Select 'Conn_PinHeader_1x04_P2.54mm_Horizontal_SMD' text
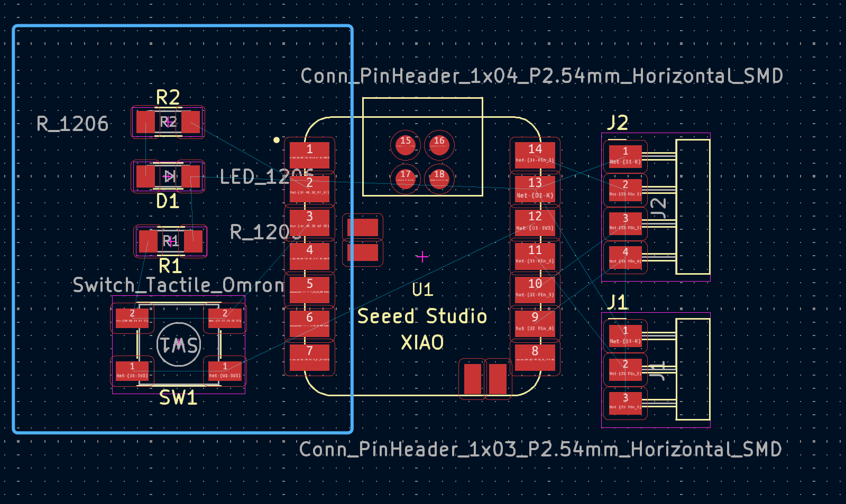This screenshot has height=504, width=846. (542, 76)
